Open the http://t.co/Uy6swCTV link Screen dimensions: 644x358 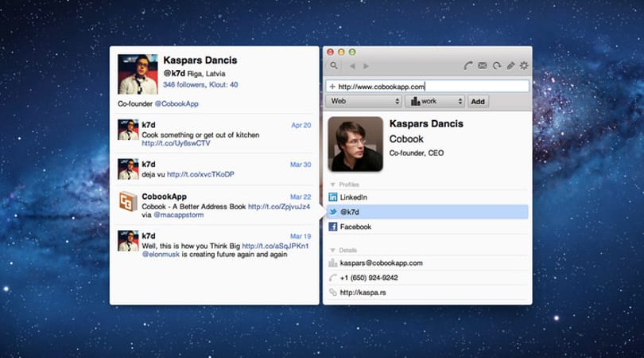click(176, 143)
